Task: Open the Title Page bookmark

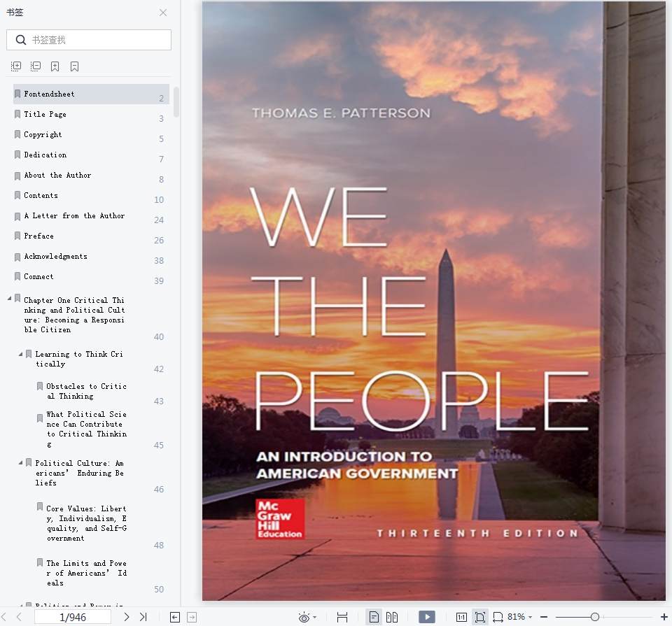Action: pos(45,114)
